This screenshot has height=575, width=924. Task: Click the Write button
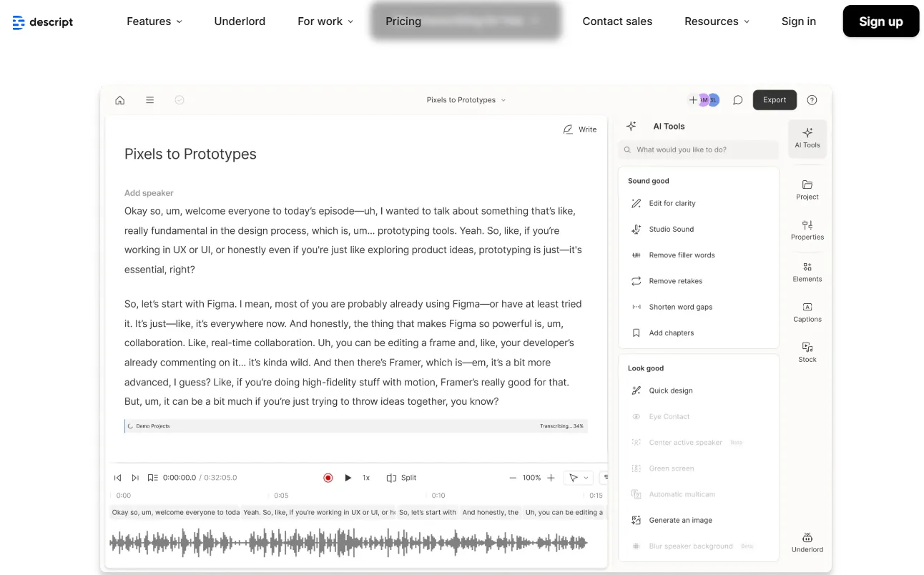click(580, 129)
